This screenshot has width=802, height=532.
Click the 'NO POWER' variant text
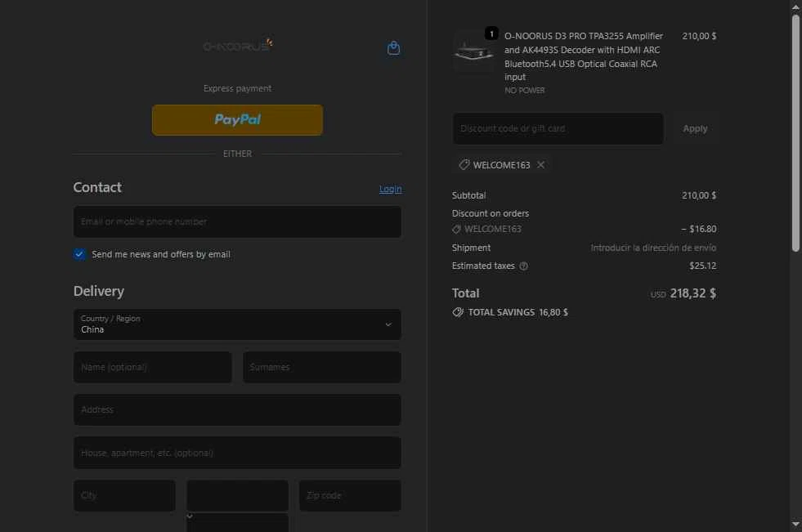click(525, 91)
